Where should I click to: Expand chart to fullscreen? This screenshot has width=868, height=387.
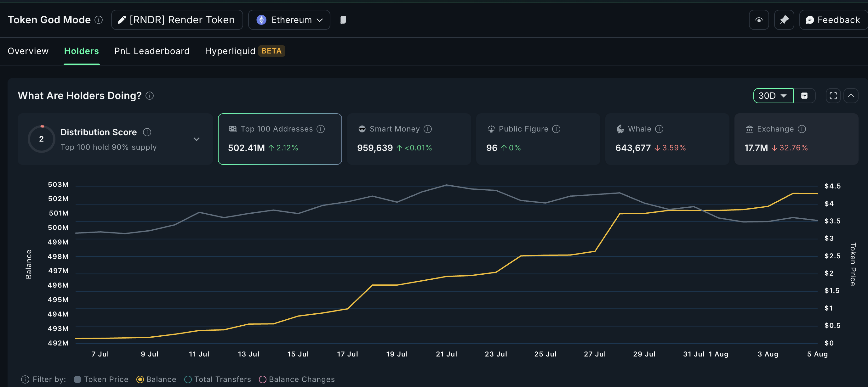click(x=833, y=96)
